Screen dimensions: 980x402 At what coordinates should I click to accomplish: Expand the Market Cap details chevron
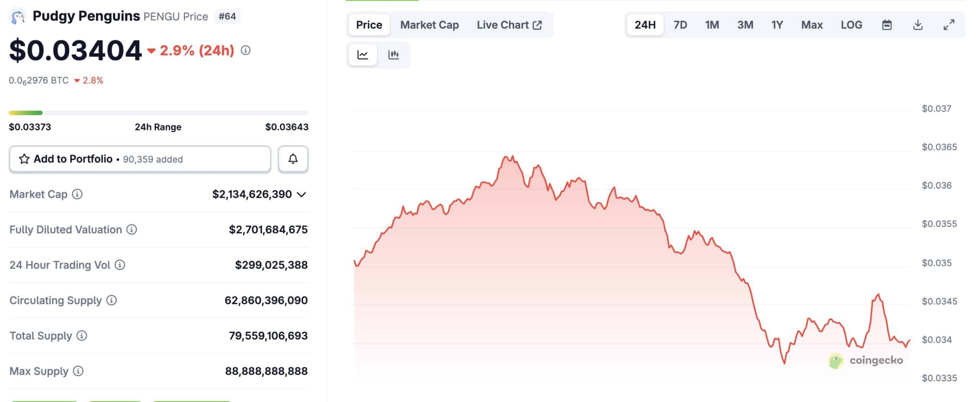(x=302, y=194)
